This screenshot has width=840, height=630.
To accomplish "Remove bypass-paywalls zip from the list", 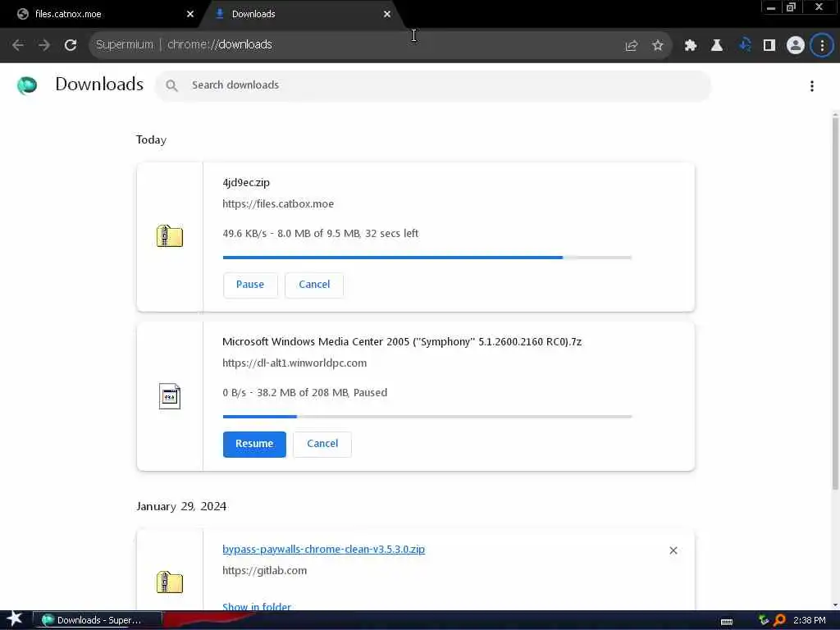I will (673, 550).
